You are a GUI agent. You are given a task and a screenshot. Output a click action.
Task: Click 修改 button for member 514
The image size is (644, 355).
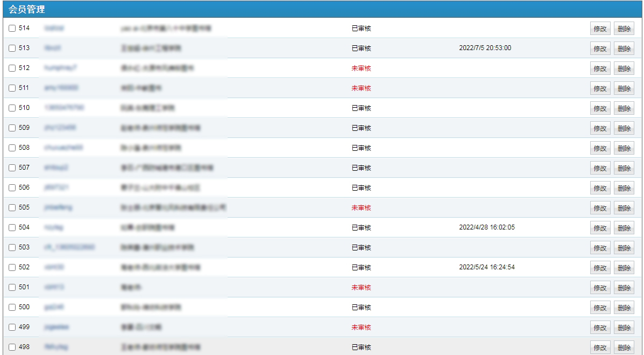[600, 29]
